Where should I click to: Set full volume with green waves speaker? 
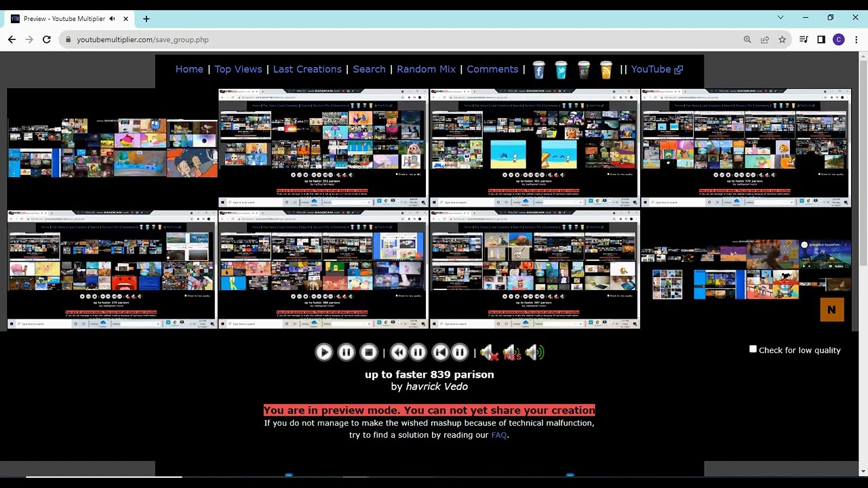tap(535, 352)
